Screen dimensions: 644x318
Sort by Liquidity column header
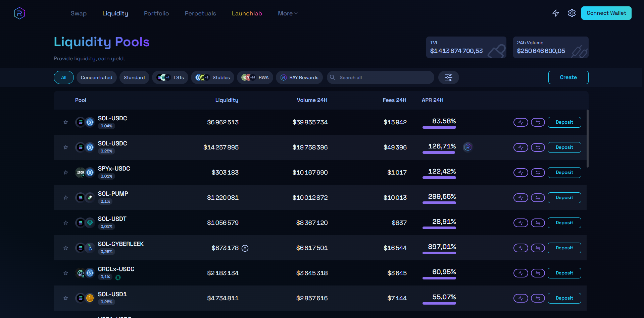227,100
